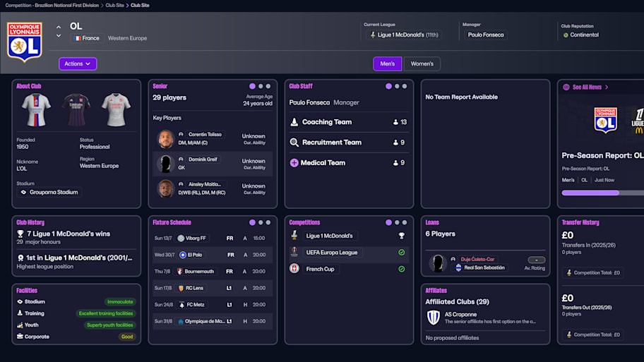This screenshot has height=362, width=644.
Task: Click trophy icon beside 7 Ligue 1 wins
Action: coord(20,234)
